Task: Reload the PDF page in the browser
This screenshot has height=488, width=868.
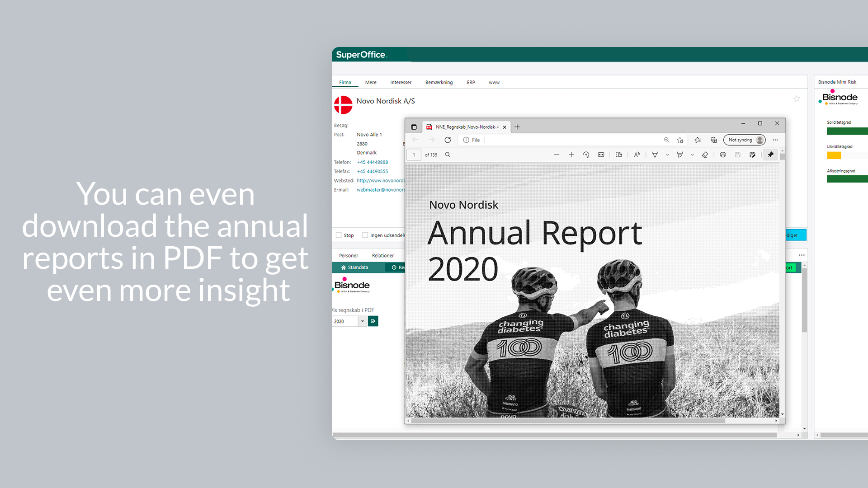Action: point(448,140)
